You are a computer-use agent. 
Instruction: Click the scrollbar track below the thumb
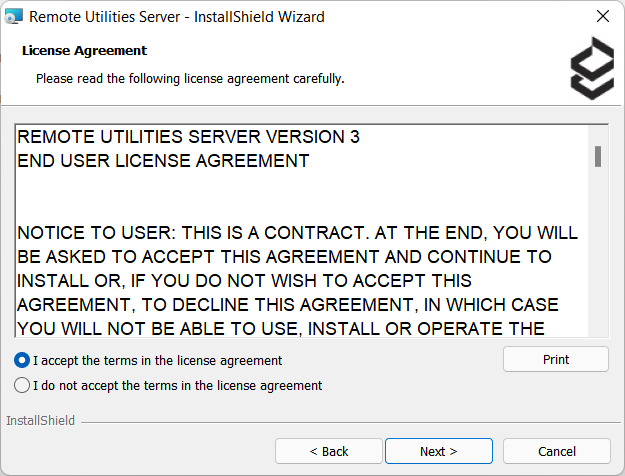pyautogui.click(x=598, y=260)
